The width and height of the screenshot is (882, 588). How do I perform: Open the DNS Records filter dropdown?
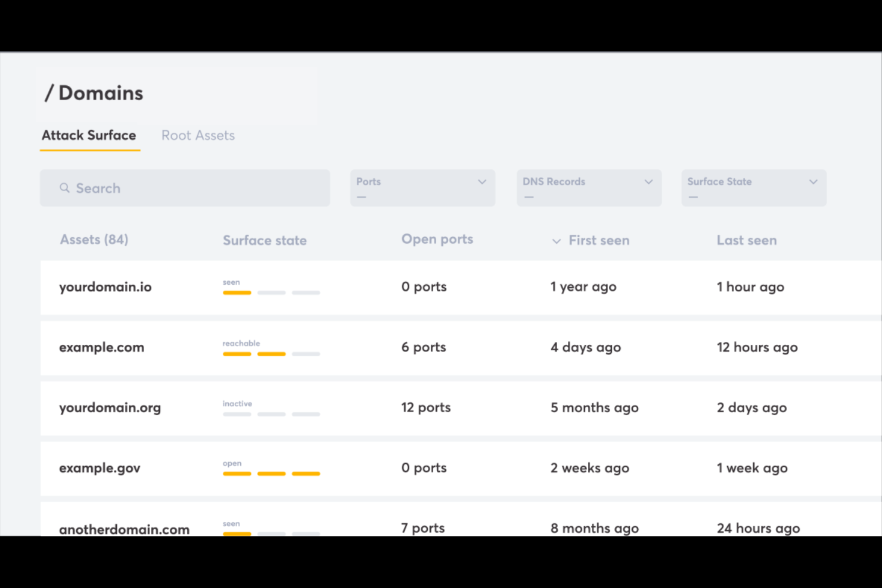pos(589,188)
